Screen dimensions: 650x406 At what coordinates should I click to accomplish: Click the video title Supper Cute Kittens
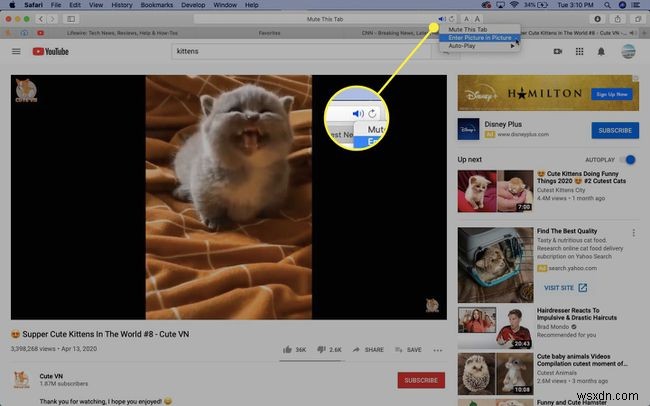106,334
